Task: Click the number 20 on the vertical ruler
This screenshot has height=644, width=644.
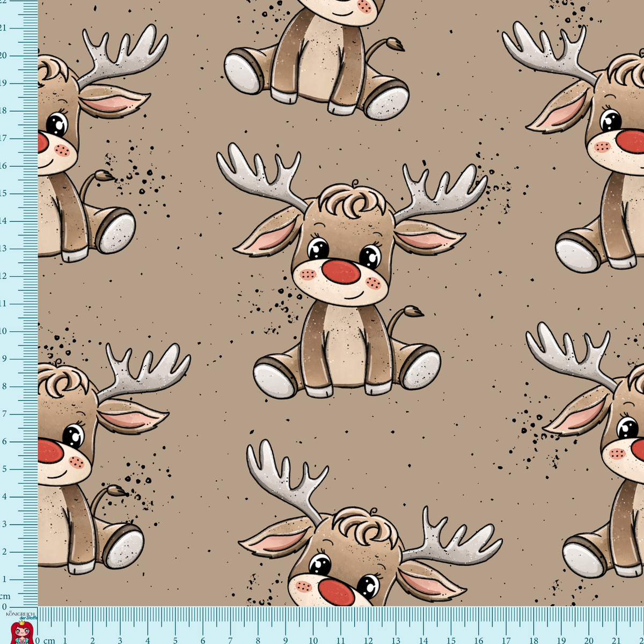Action: tap(4, 55)
